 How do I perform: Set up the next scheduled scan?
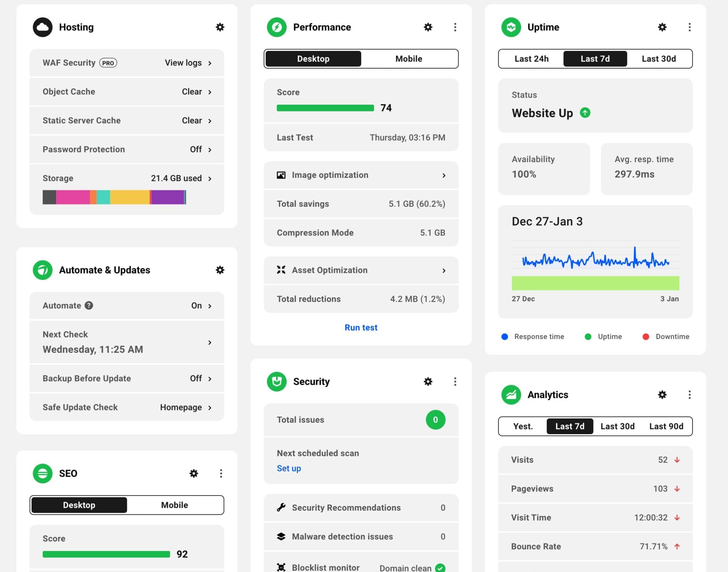click(289, 468)
